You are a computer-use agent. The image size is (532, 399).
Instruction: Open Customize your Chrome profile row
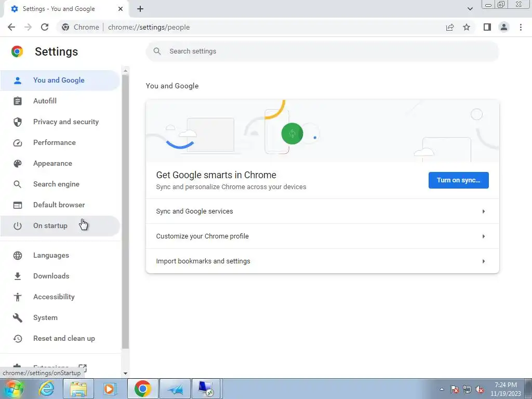[322, 236]
